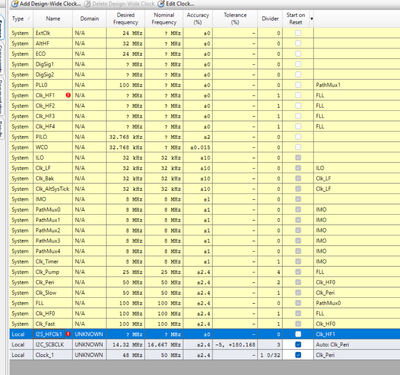Toggle Start on Reset for ExtClk
Screen dimensions: 400x375
298,33
